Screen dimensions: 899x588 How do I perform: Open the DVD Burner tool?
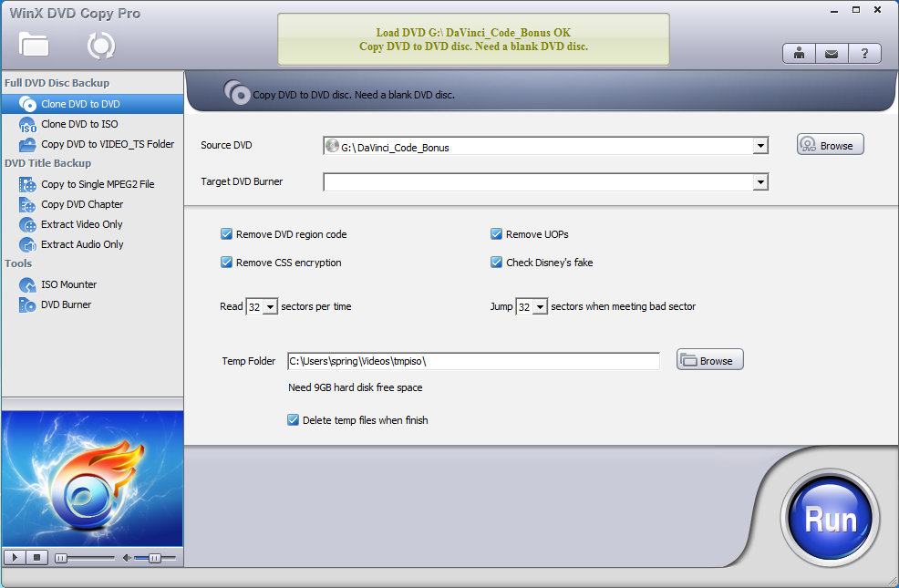92,304
